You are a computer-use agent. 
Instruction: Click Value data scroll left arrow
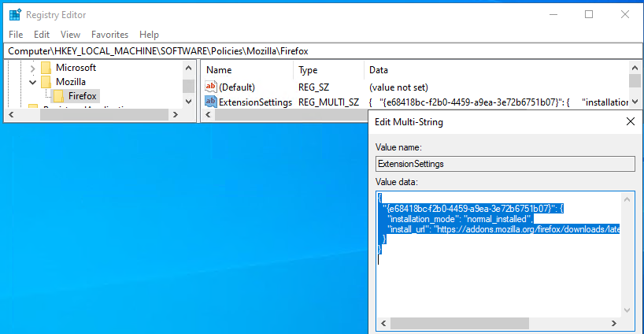tap(383, 323)
